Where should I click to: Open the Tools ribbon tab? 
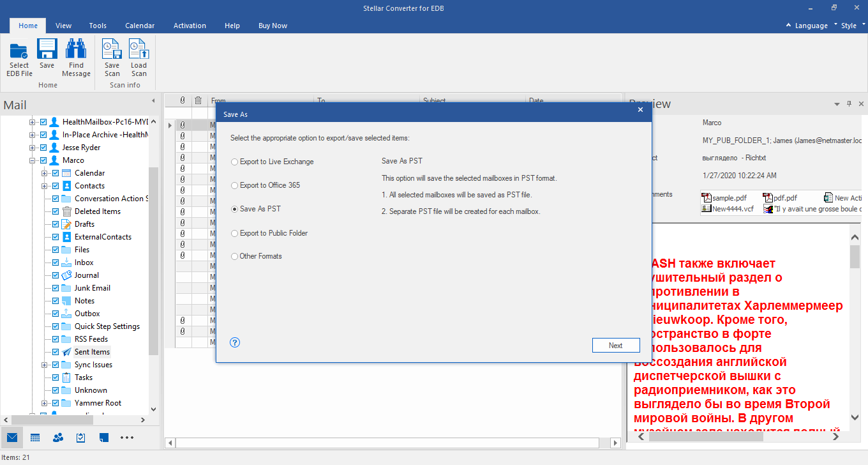tap(98, 26)
